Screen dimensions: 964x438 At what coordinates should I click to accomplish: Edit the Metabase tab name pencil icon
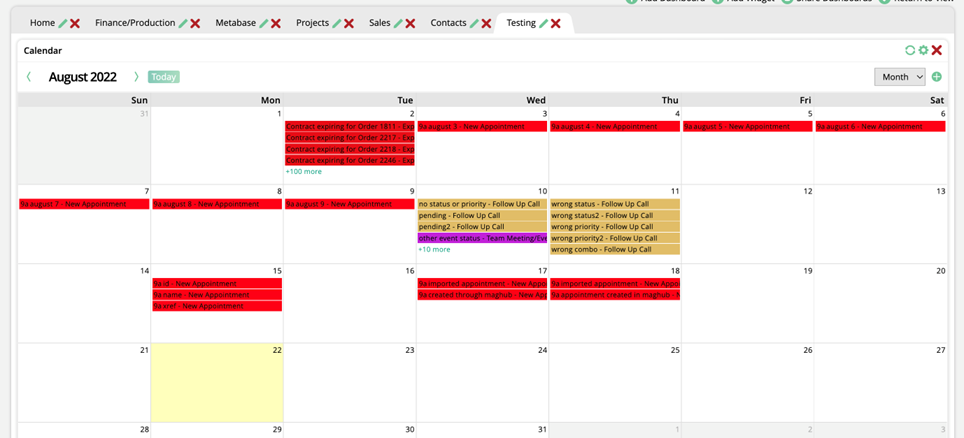pyautogui.click(x=264, y=23)
